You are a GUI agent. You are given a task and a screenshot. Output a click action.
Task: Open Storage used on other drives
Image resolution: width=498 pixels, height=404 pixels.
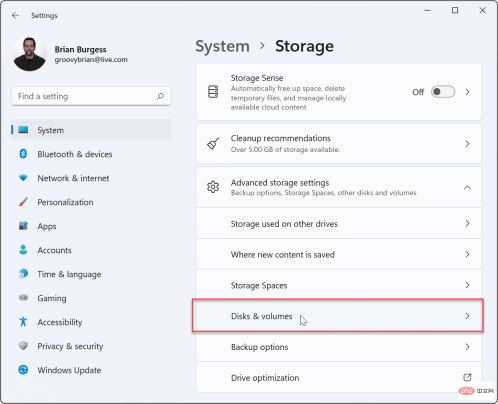339,223
